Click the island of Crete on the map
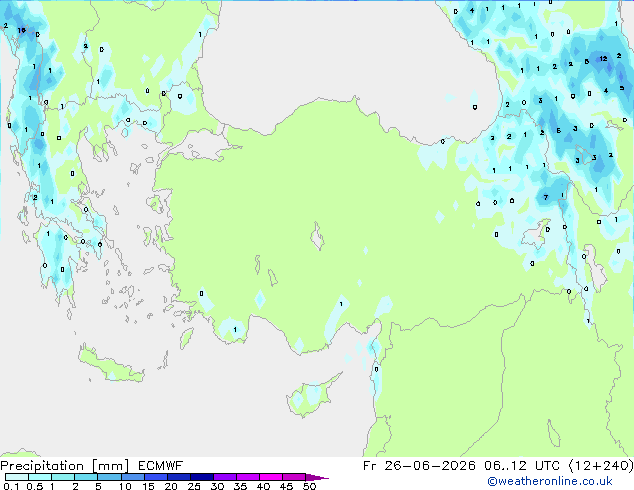634x490 pixels. click(x=110, y=364)
